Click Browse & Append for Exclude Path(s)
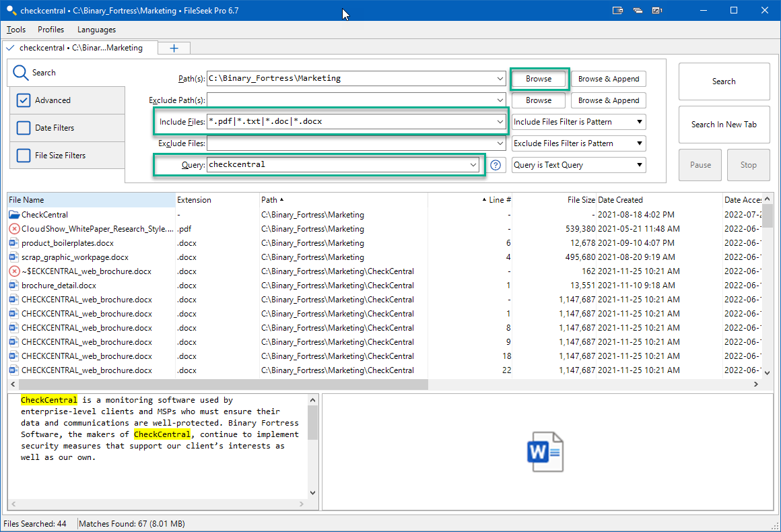781x532 pixels. (x=609, y=100)
